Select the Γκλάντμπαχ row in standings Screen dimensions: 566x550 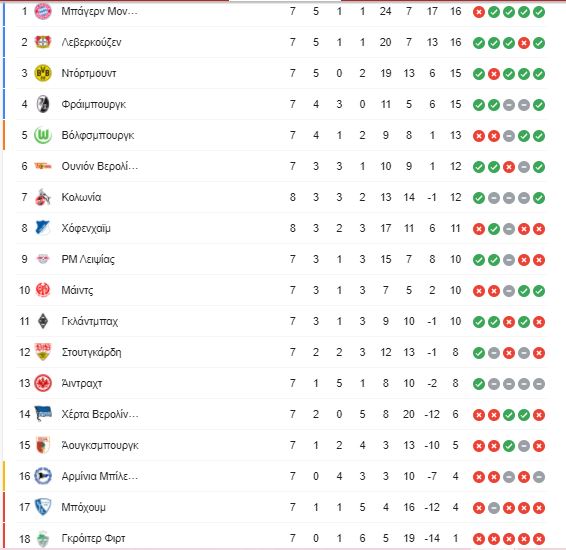tap(282, 321)
